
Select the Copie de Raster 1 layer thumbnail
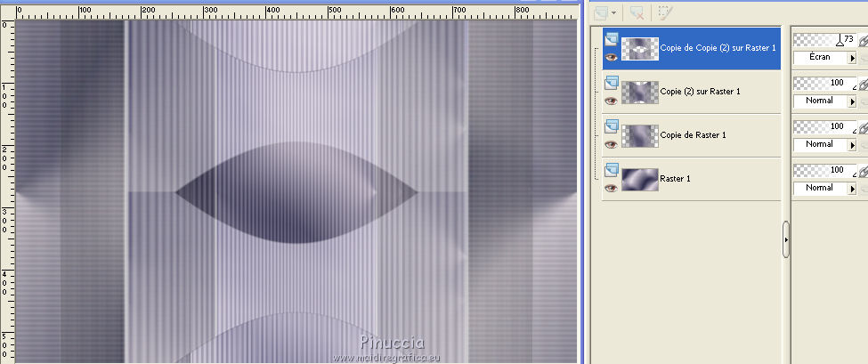pos(640,135)
